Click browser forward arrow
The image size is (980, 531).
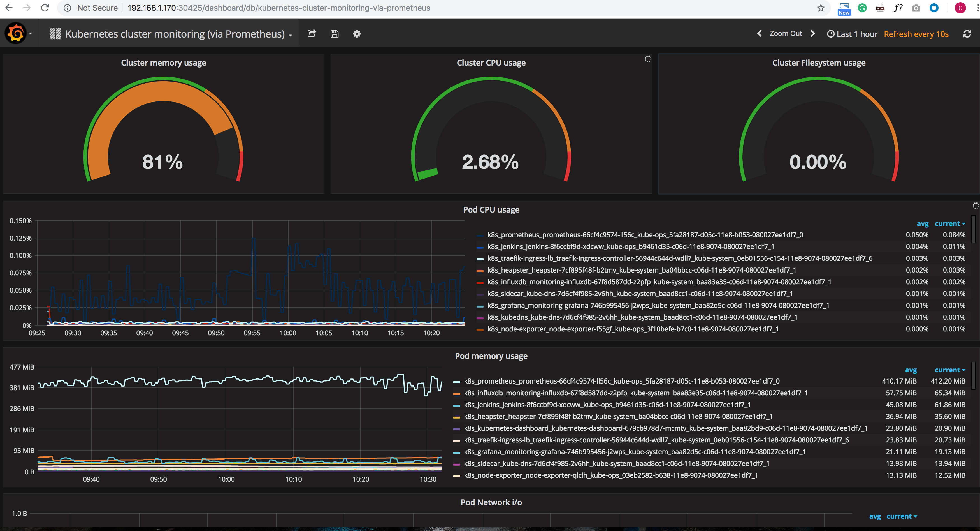[x=27, y=8]
